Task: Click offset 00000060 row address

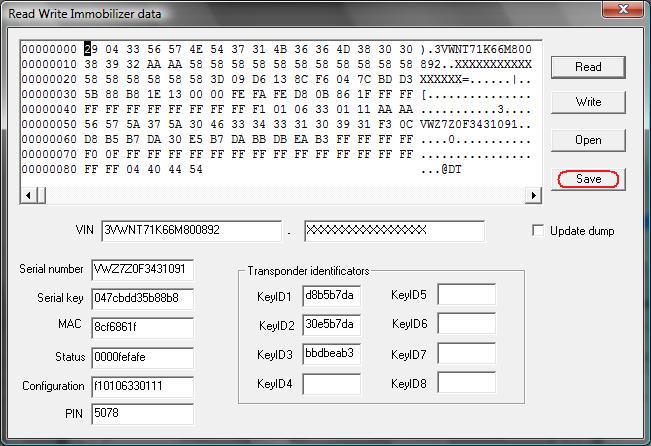Action: click(49, 139)
